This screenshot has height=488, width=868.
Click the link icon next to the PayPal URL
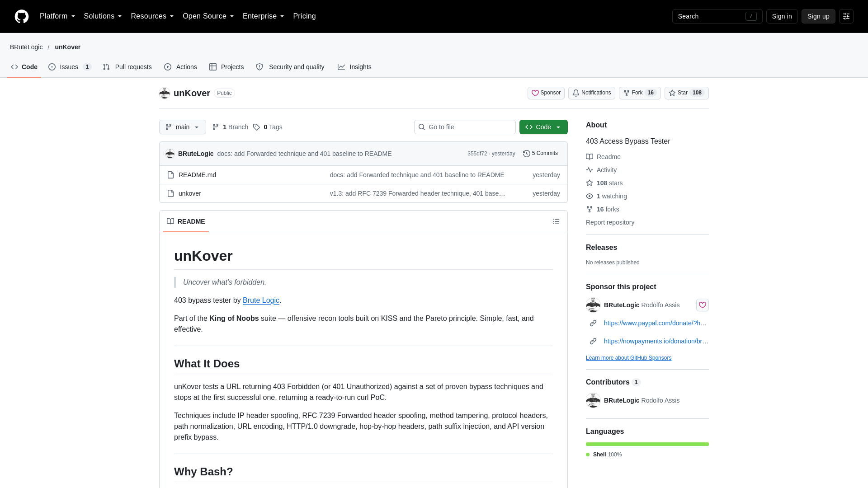click(593, 323)
